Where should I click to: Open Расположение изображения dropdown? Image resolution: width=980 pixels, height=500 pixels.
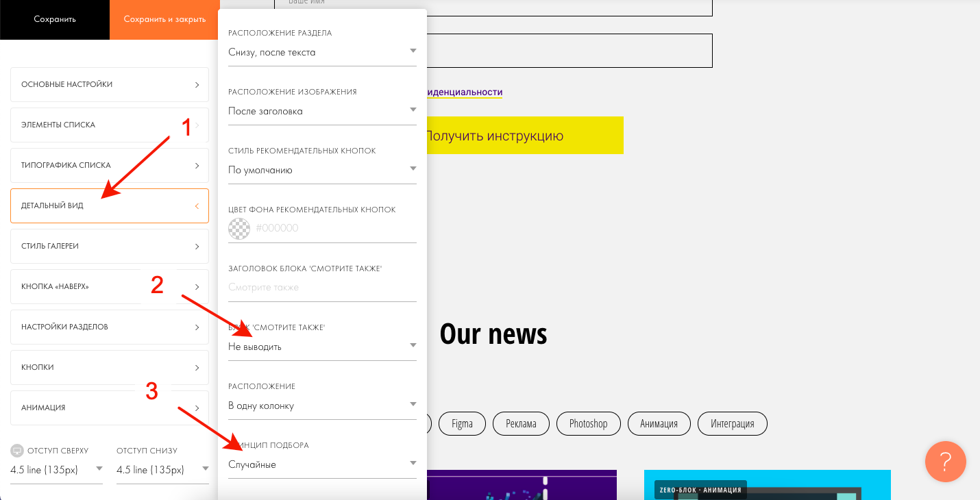coord(322,111)
